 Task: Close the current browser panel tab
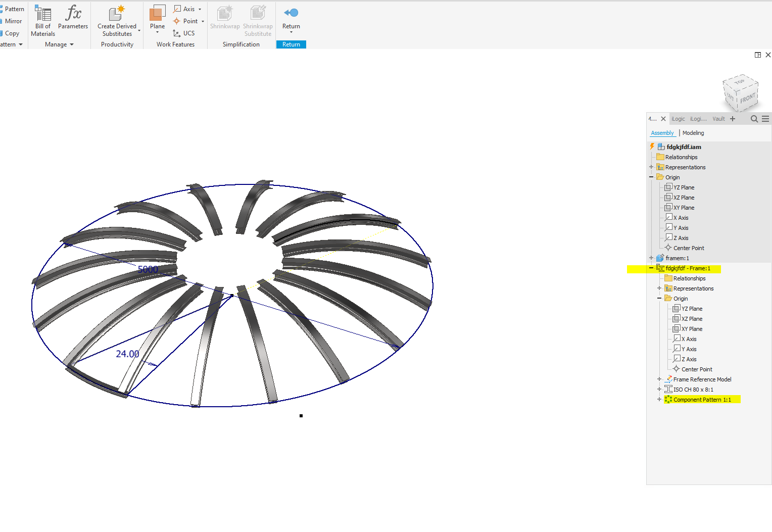point(663,119)
